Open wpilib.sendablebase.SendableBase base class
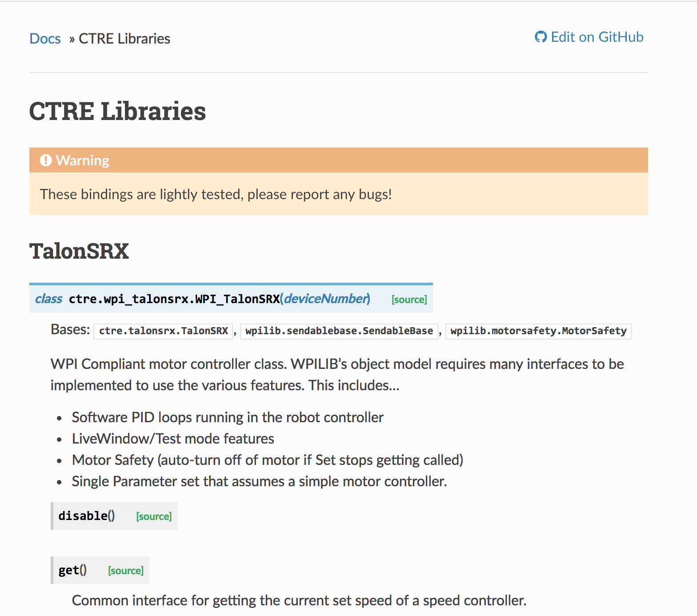 (x=339, y=331)
